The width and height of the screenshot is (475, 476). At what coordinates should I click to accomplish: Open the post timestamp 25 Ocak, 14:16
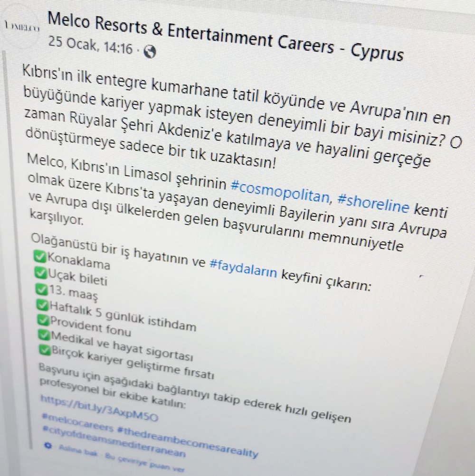click(91, 45)
